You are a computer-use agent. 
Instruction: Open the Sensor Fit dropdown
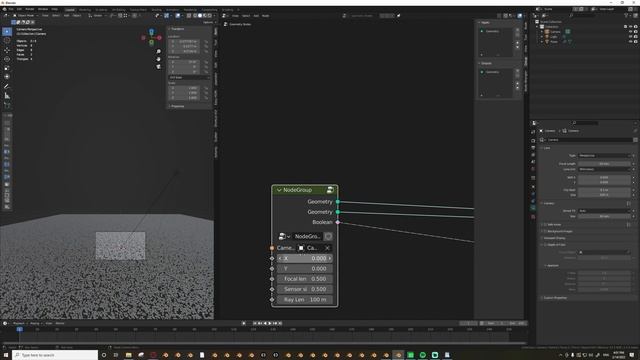tap(604, 211)
